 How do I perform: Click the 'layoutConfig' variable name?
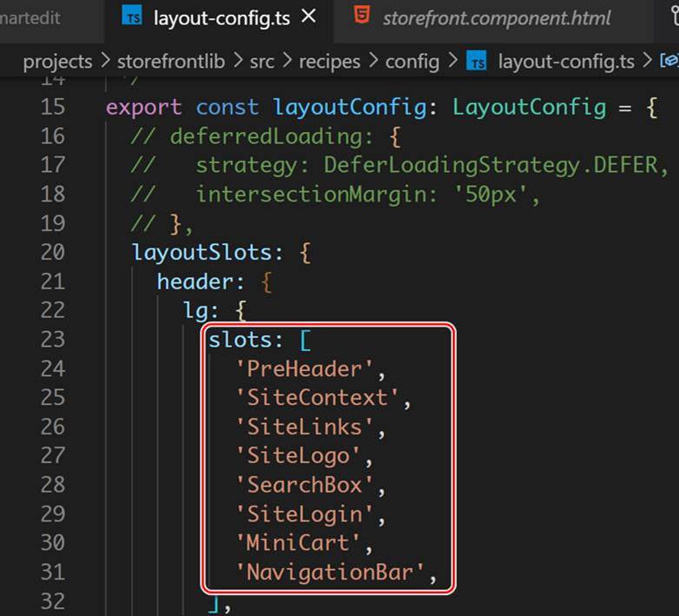(349, 108)
